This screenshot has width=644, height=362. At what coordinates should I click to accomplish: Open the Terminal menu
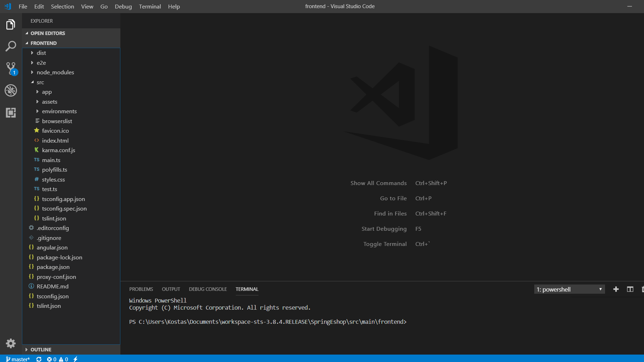[150, 6]
